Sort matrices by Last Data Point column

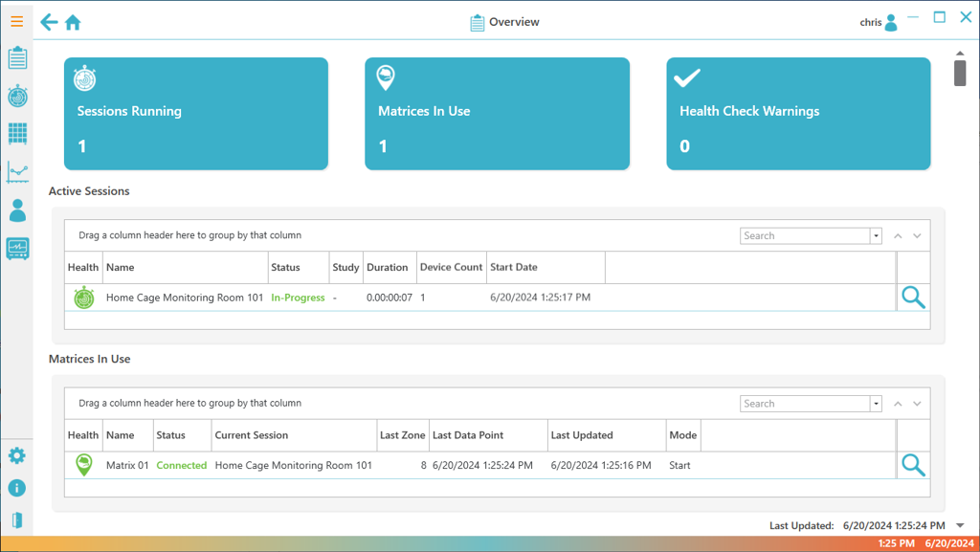coord(488,435)
